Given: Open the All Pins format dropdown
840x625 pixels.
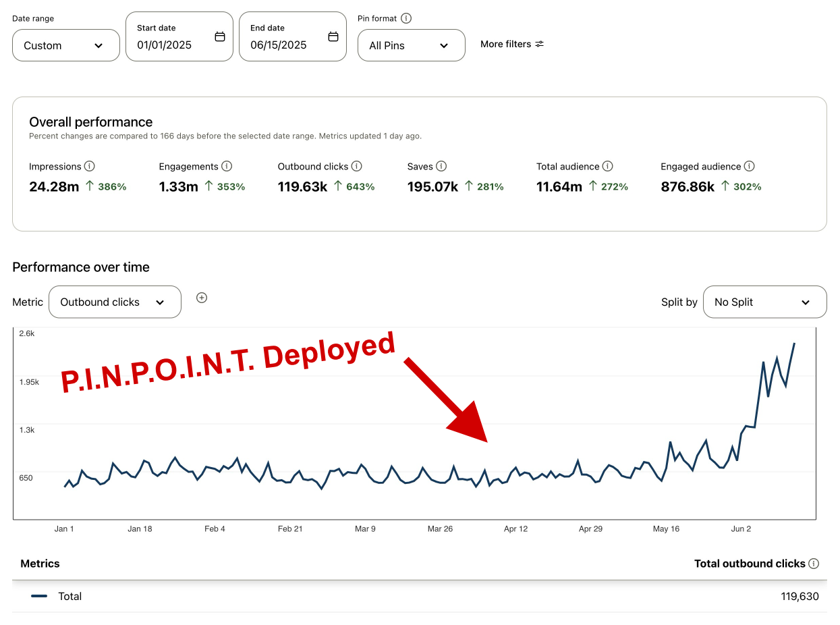Looking at the screenshot, I should (x=411, y=45).
